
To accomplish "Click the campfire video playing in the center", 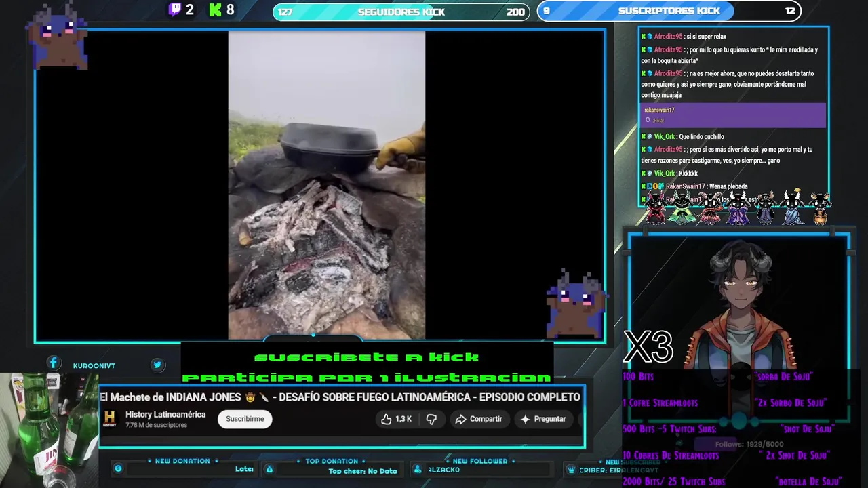I will click(x=326, y=184).
